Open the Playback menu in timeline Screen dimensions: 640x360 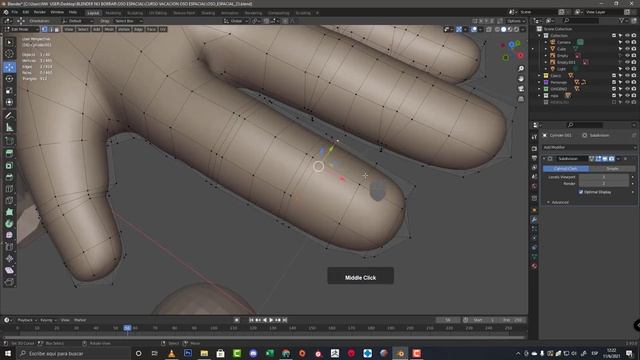click(27, 320)
